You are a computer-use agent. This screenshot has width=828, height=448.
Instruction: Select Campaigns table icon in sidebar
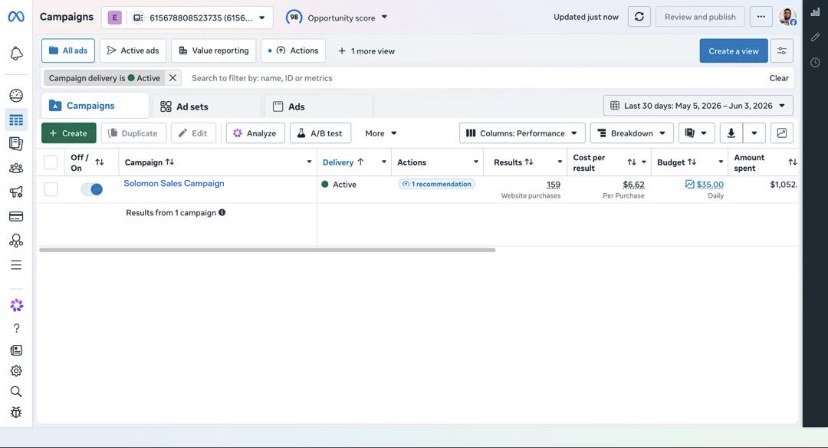click(16, 120)
